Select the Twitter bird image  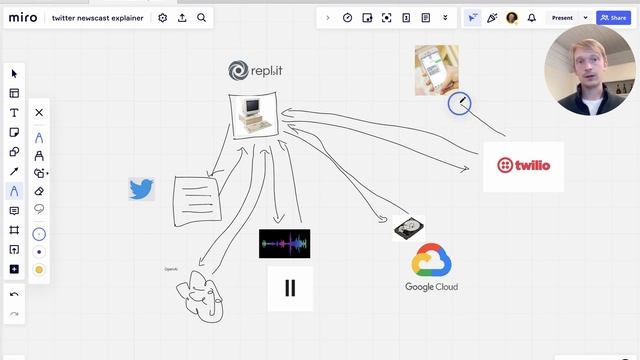click(142, 189)
